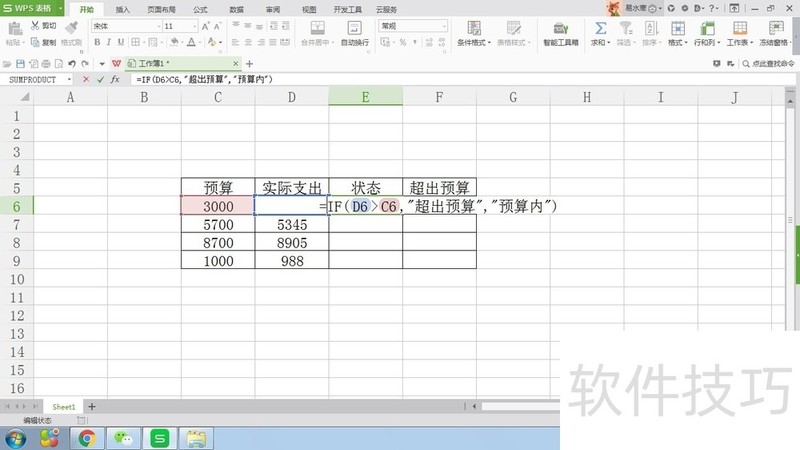Align cell text left
The height and width of the screenshot is (450, 800).
pyautogui.click(x=235, y=42)
